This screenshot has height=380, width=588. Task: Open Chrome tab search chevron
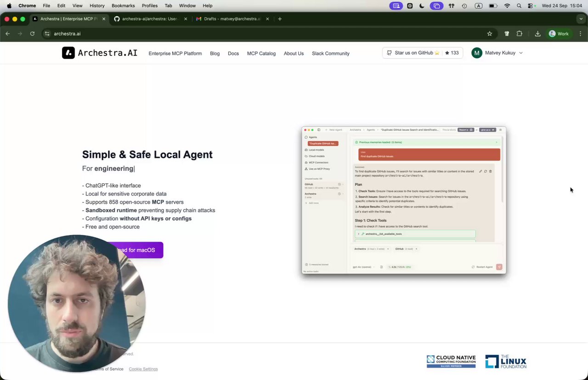pyautogui.click(x=581, y=19)
